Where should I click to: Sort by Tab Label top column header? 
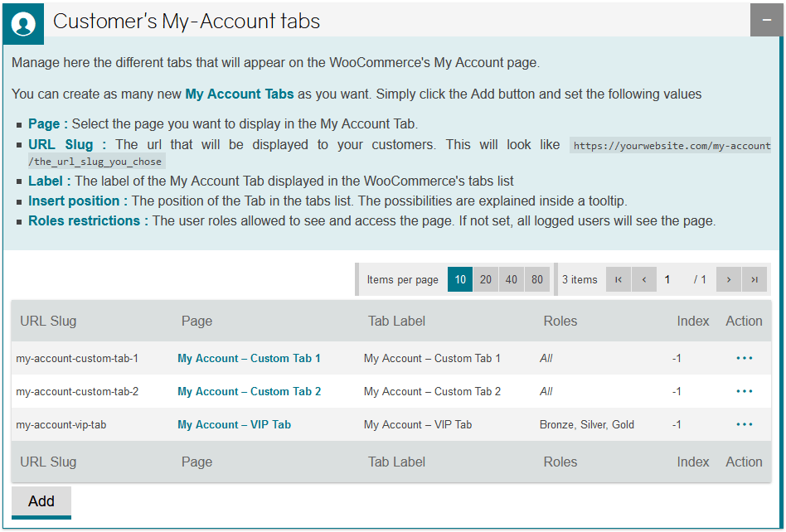(x=396, y=321)
